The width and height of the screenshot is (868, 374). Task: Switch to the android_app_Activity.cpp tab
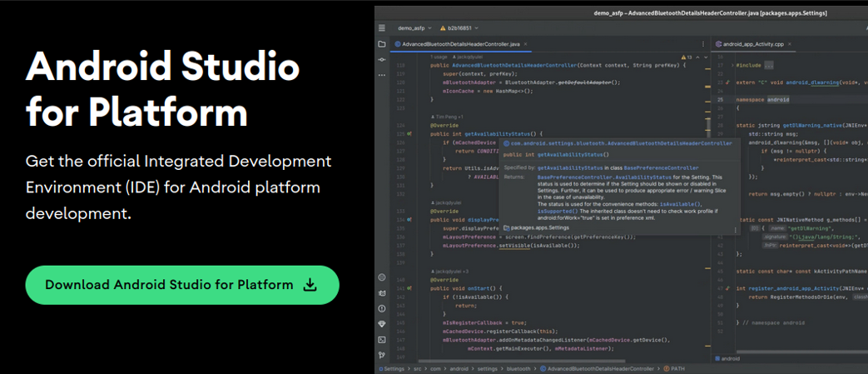click(753, 44)
